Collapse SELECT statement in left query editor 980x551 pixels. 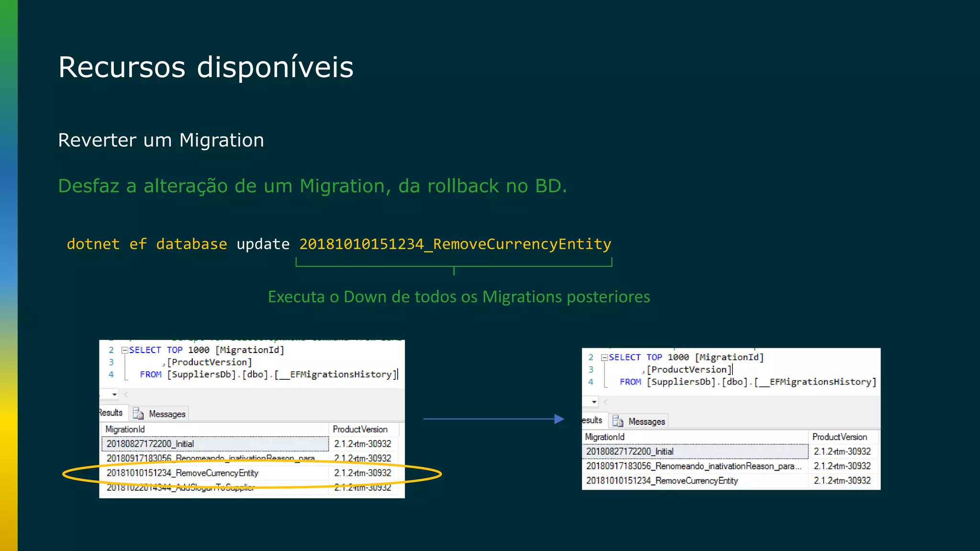[x=124, y=350]
